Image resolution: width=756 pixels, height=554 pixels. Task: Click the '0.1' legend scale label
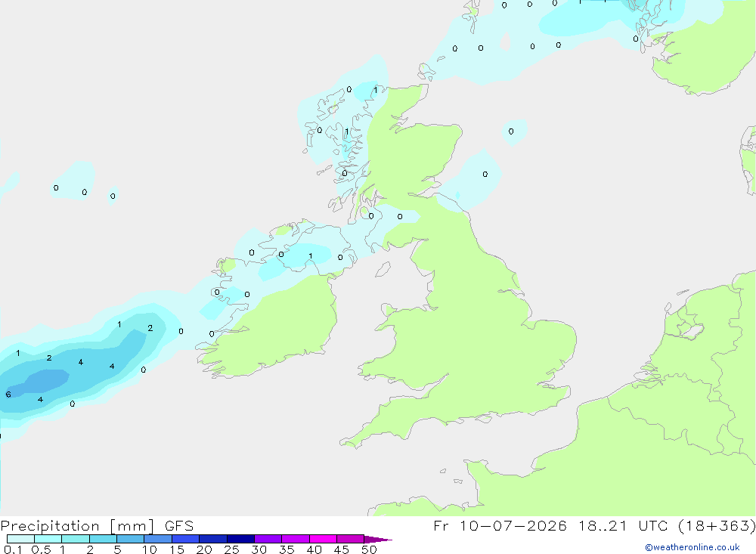point(13,549)
